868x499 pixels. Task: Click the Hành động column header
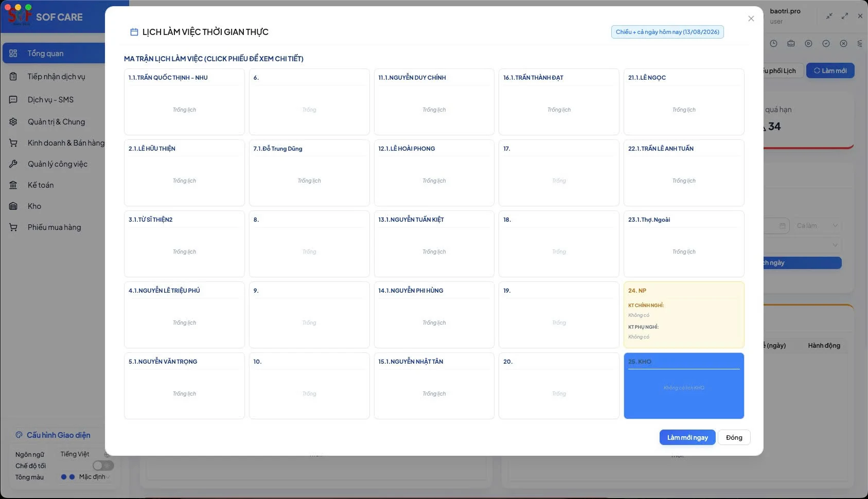point(824,346)
